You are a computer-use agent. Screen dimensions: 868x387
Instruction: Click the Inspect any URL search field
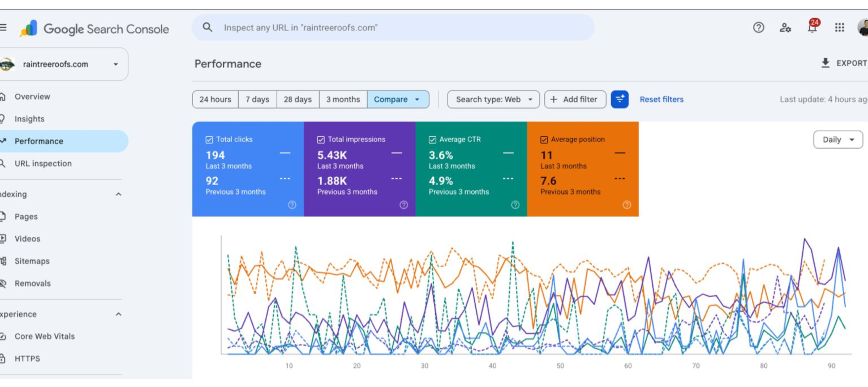tap(393, 27)
